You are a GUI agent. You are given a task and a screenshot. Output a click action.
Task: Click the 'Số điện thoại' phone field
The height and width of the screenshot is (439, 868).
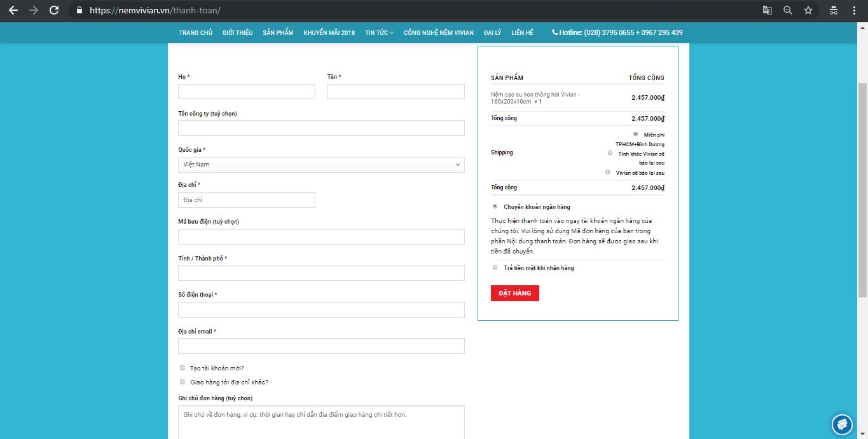coord(321,309)
